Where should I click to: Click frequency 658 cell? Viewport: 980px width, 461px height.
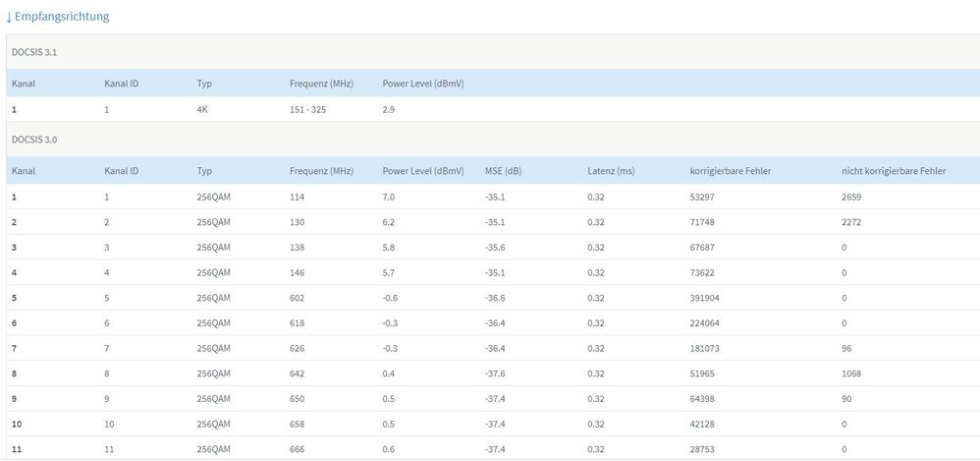tap(297, 424)
